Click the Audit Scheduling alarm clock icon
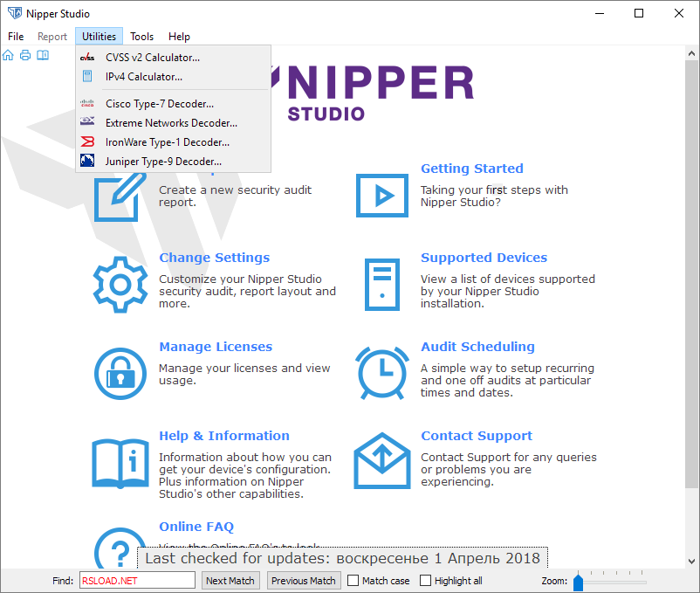 [x=382, y=373]
